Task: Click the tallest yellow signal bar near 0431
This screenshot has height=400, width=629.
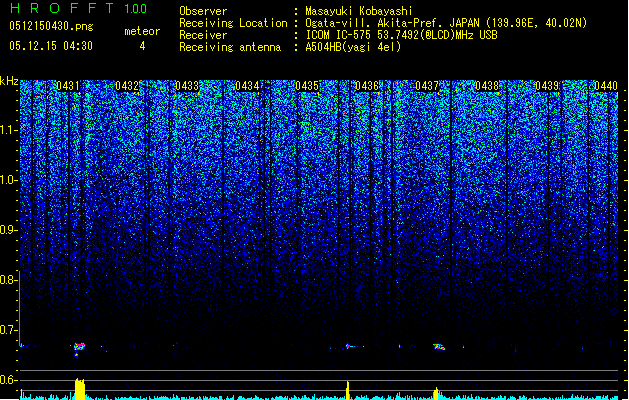Action: 80,388
